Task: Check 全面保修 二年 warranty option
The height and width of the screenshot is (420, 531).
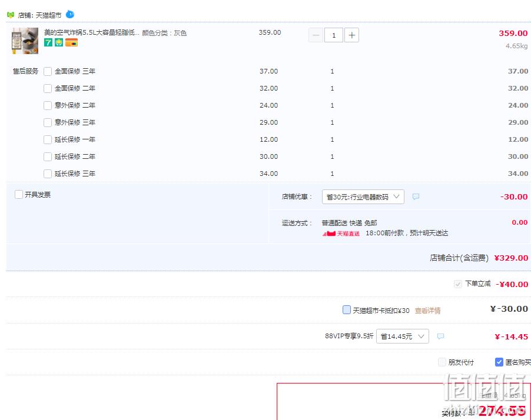Action: [x=48, y=88]
